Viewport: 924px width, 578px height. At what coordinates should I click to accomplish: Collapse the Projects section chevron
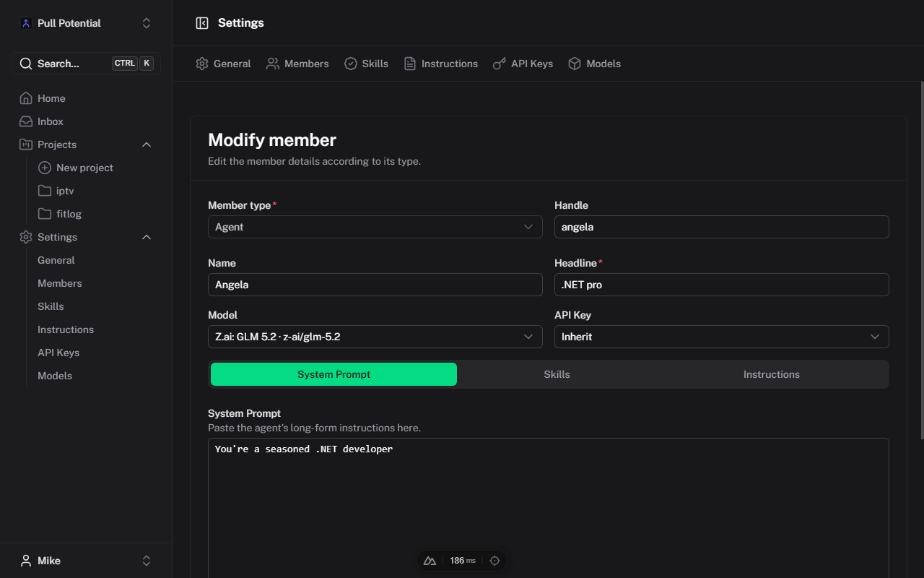tap(147, 144)
